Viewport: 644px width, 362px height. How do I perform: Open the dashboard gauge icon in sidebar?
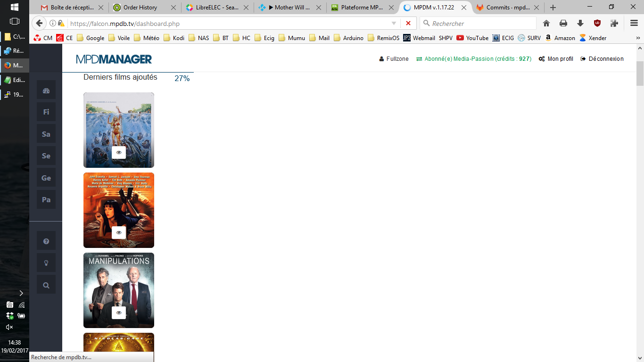pos(46,90)
